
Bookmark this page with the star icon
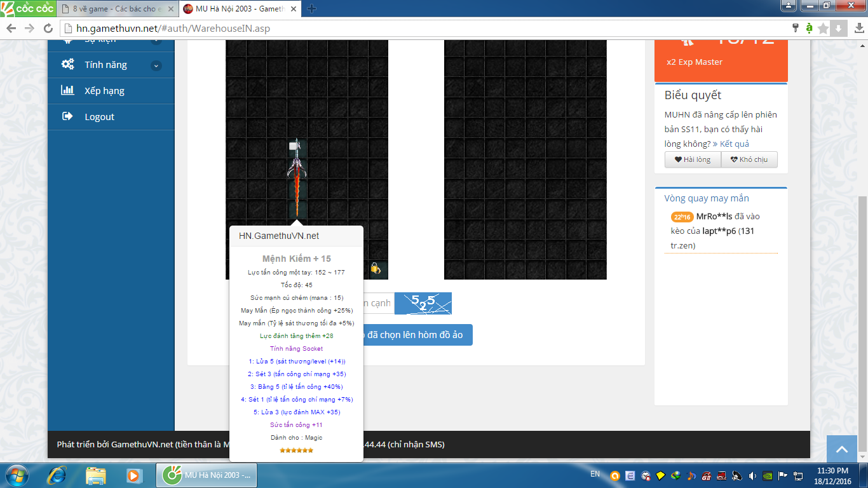coord(824,28)
